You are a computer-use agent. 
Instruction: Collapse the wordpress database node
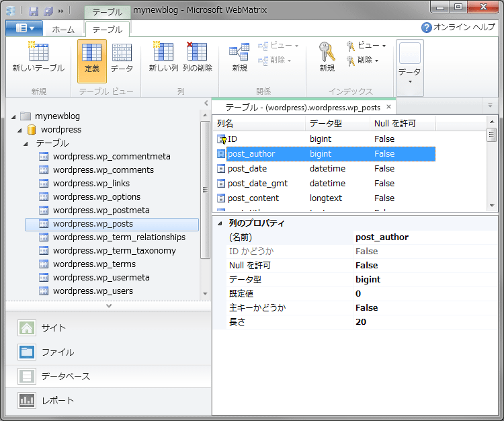pyautogui.click(x=20, y=130)
